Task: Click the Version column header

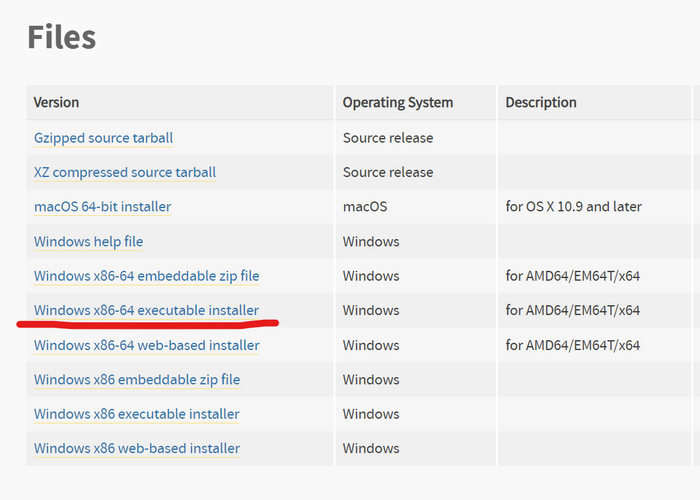Action: pos(56,102)
